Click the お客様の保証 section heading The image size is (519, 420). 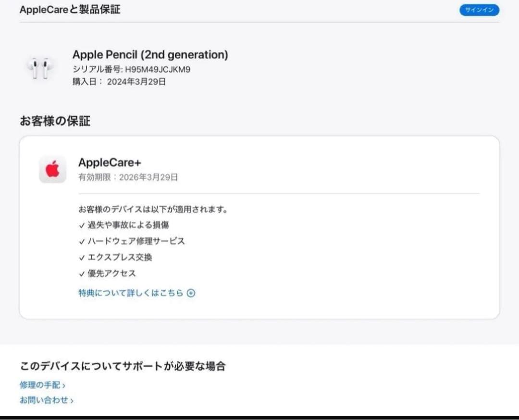[55, 121]
